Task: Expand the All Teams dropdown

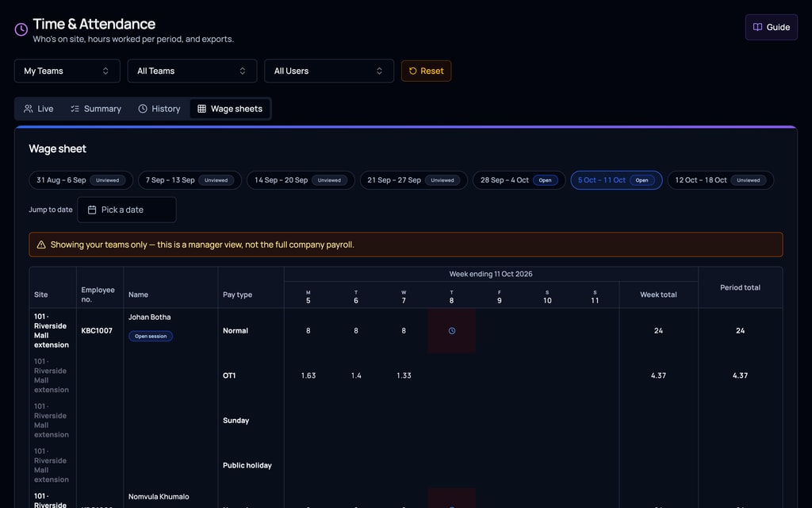Action: coord(192,71)
